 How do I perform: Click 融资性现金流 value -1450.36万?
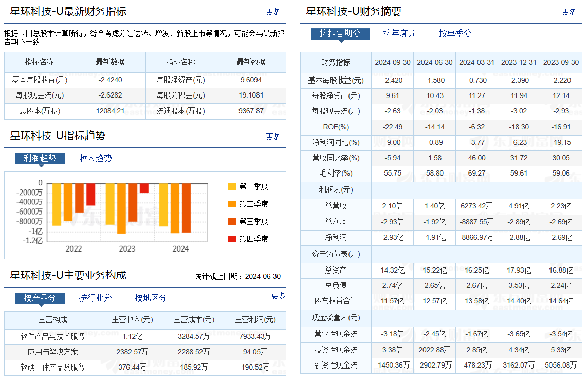click(x=393, y=366)
